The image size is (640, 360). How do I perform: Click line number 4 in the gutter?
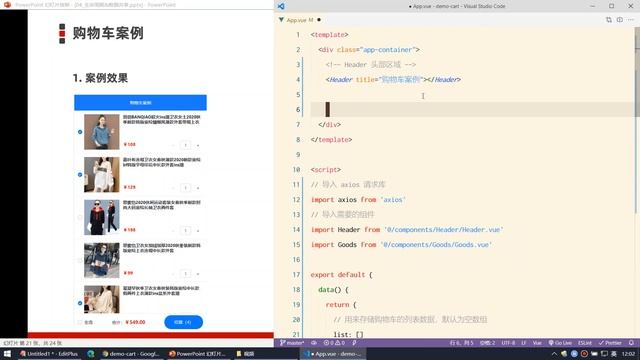(298, 80)
